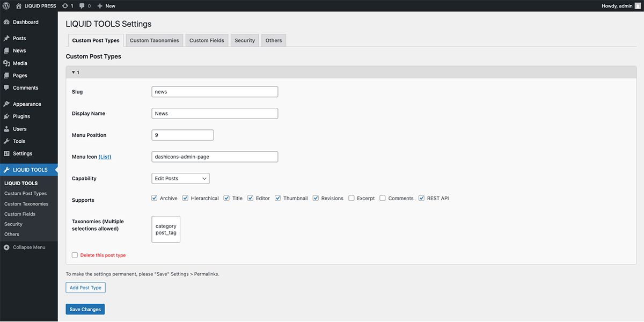Click the LIQUID TOOLS wrench icon
Image resolution: width=644 pixels, height=322 pixels.
(x=6, y=170)
